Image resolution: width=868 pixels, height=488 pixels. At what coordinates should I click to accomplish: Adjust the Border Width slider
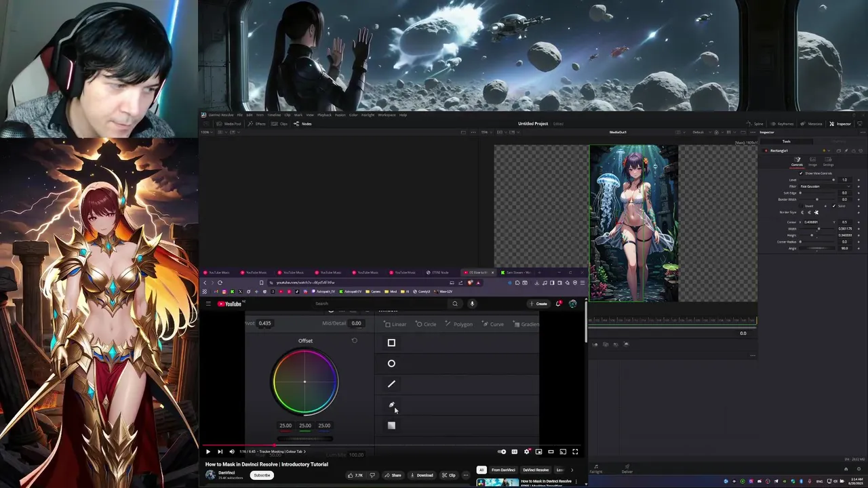[x=817, y=199]
